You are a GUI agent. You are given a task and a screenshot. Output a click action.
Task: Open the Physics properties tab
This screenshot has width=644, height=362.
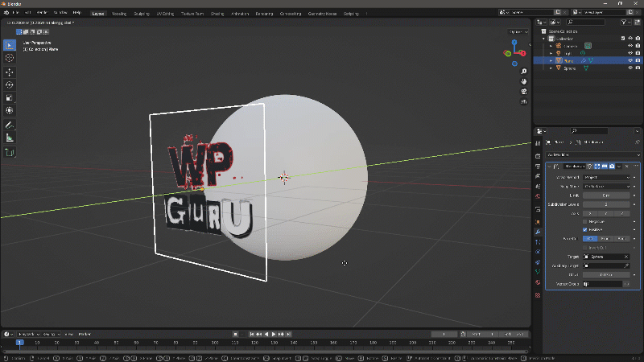coord(538,252)
